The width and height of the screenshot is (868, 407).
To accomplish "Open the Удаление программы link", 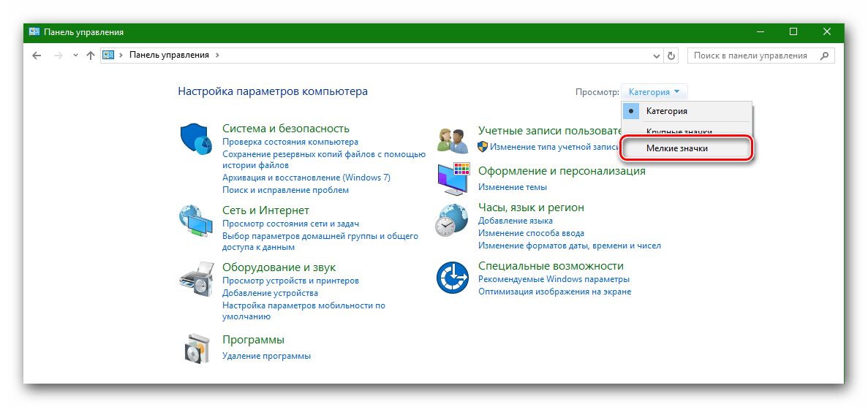I will click(266, 356).
